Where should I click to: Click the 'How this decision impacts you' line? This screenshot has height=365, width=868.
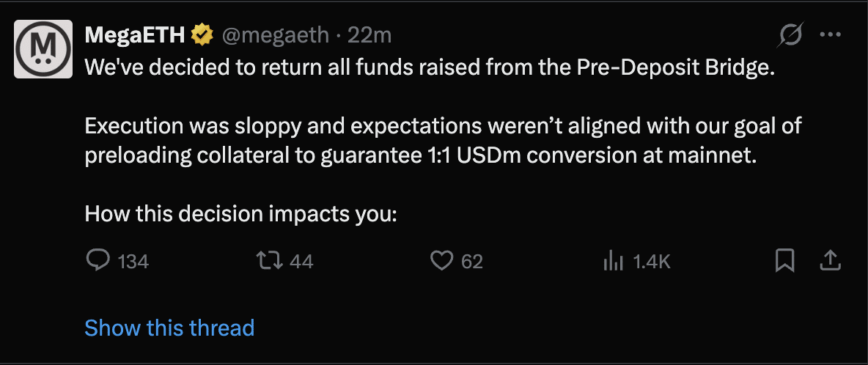240,214
